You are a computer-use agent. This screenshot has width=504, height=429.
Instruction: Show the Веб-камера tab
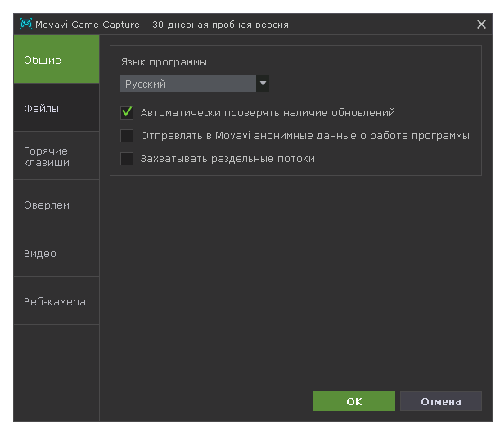point(56,301)
